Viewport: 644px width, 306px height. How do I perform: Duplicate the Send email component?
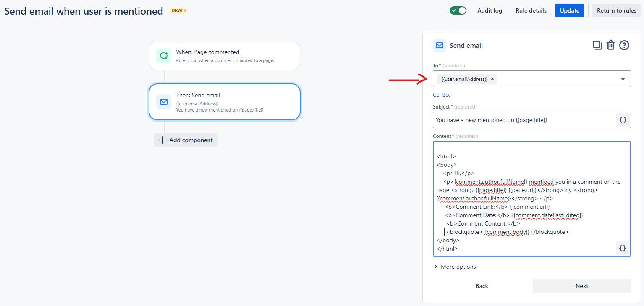597,45
